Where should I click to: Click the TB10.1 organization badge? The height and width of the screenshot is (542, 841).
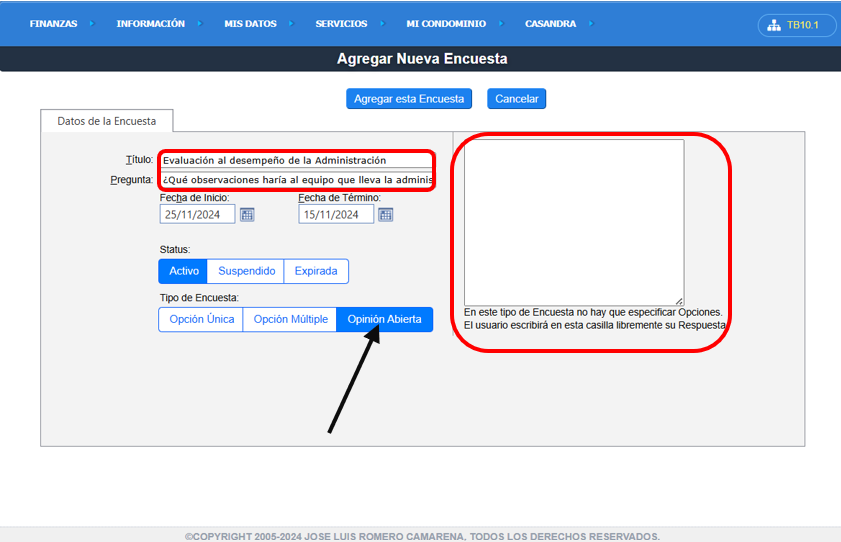pos(797,25)
